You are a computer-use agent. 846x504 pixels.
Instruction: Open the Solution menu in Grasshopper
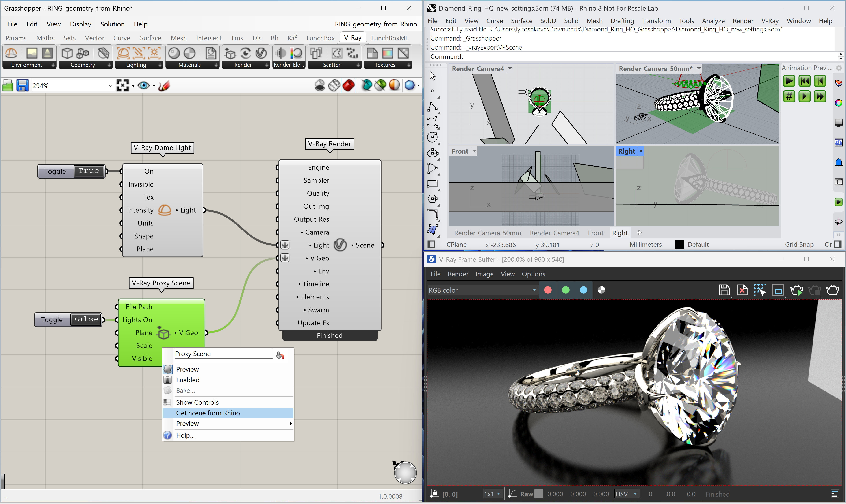(x=112, y=24)
